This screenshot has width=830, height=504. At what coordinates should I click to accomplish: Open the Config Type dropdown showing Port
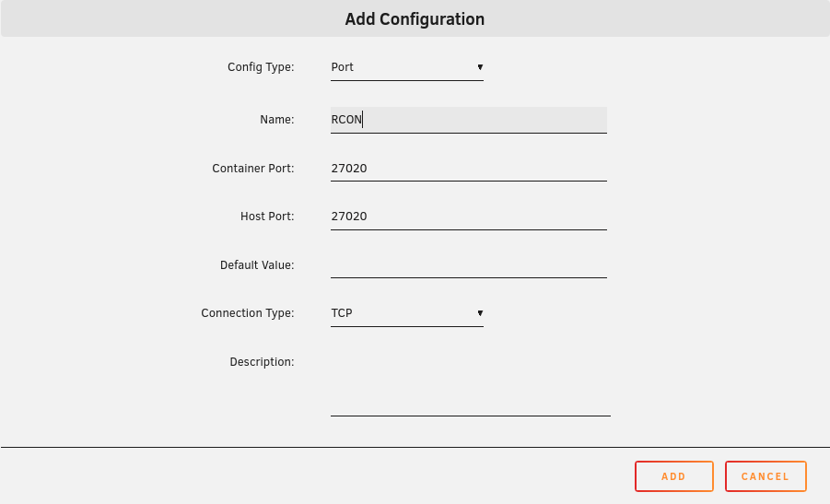click(406, 68)
